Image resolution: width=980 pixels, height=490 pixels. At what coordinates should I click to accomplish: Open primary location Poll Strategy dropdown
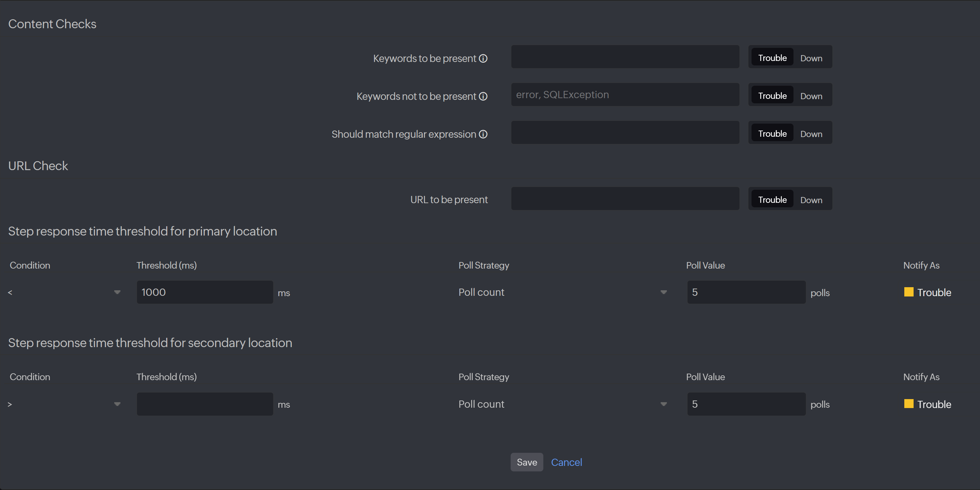(x=562, y=292)
